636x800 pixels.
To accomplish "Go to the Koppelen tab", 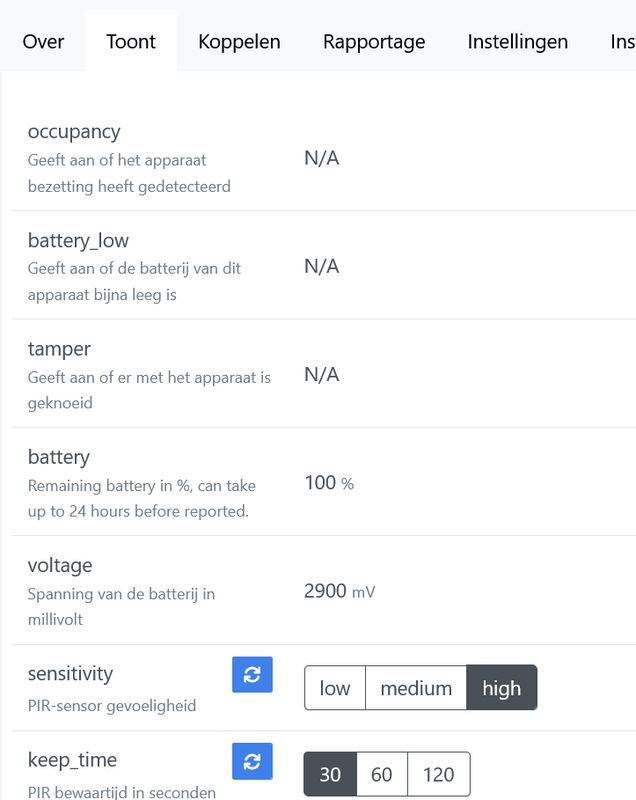I will [239, 41].
